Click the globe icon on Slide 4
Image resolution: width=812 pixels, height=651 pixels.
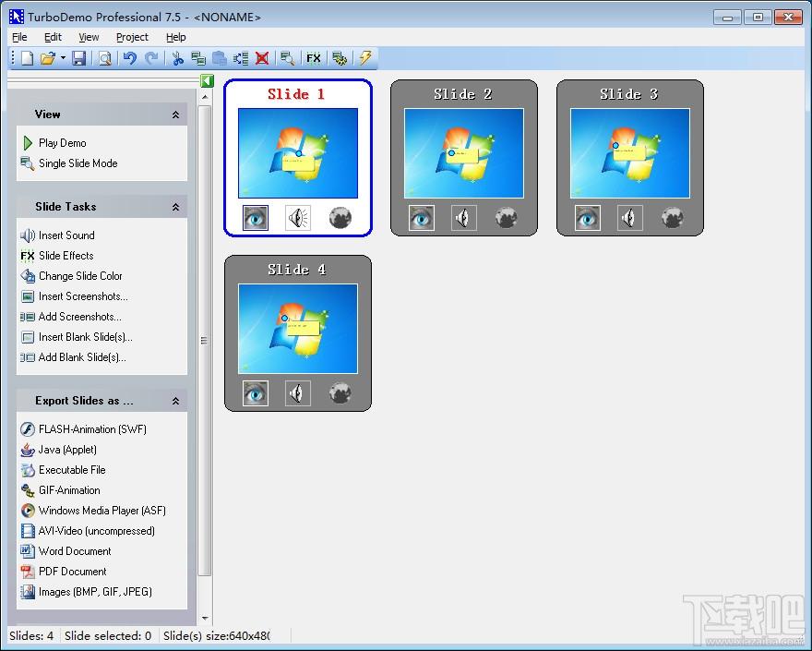pos(340,392)
